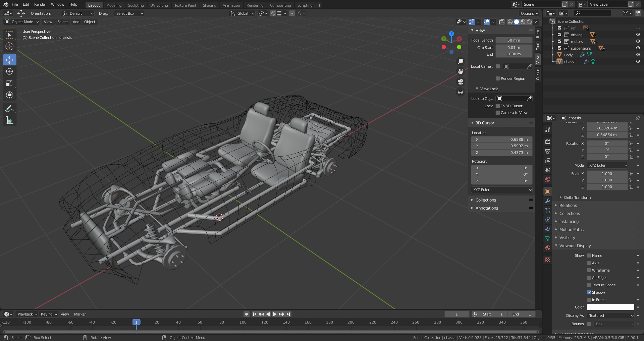
Task: Open the Object Mode dropdown
Action: tap(22, 22)
